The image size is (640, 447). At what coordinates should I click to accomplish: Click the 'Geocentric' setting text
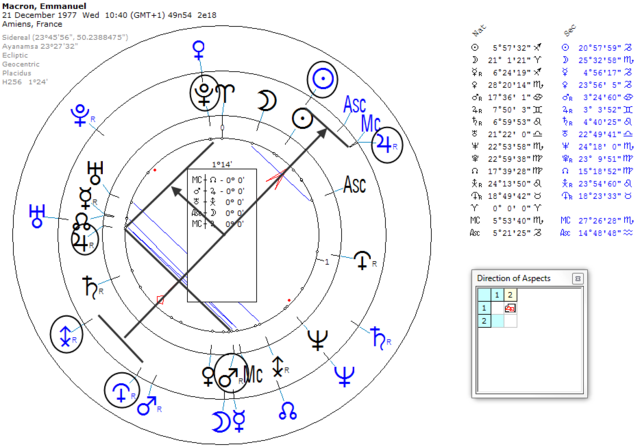20,64
